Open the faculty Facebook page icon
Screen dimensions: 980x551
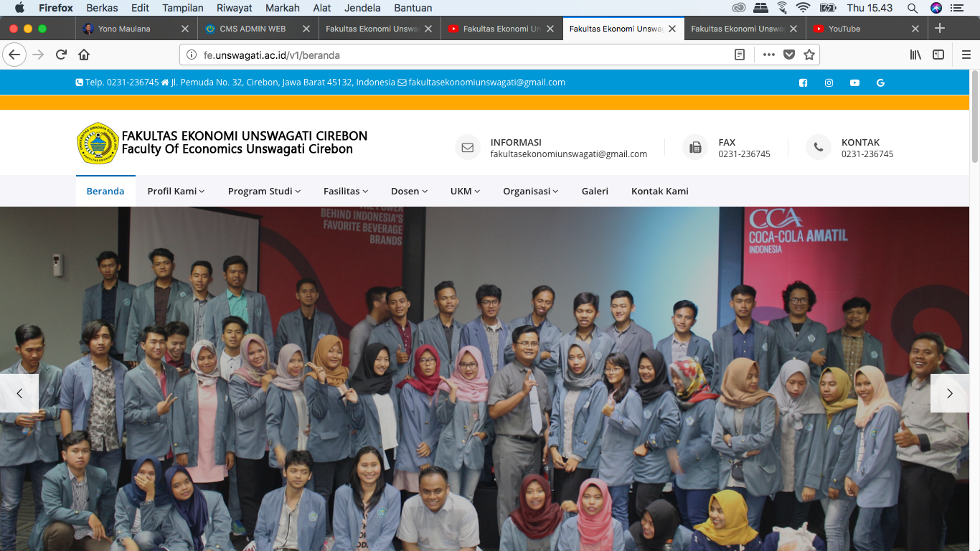[803, 83]
